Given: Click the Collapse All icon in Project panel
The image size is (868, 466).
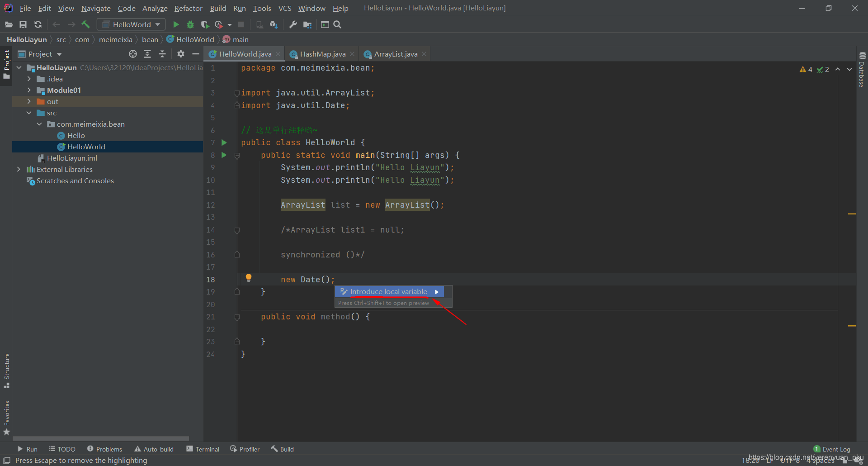Looking at the screenshot, I should click(x=162, y=54).
